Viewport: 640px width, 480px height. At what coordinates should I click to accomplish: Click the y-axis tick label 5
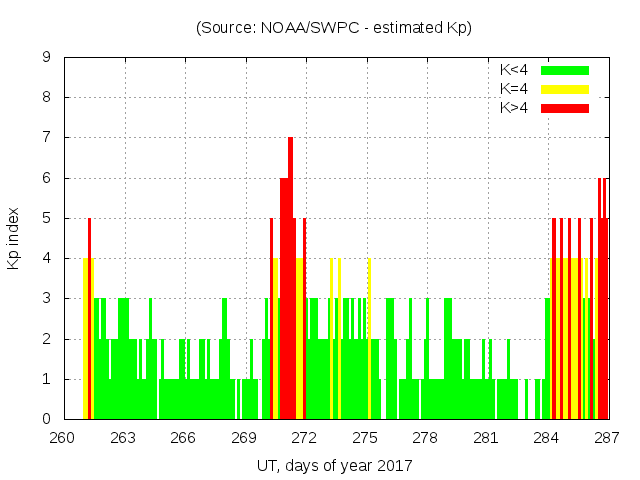pos(46,219)
